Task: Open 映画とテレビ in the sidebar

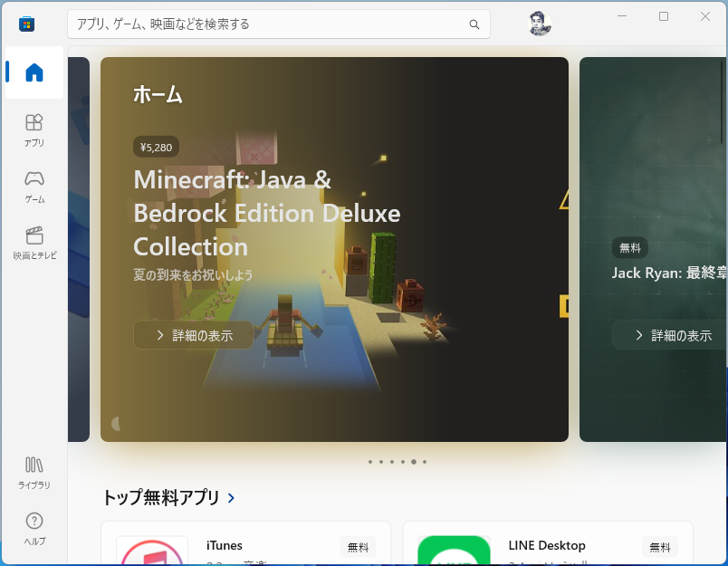Action: (34, 244)
